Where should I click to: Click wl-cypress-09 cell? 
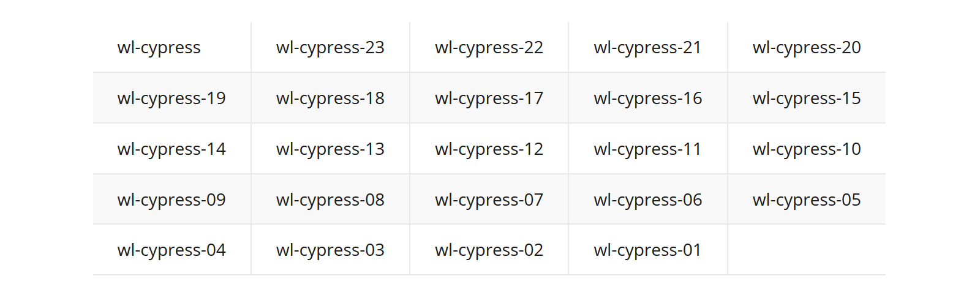click(171, 200)
